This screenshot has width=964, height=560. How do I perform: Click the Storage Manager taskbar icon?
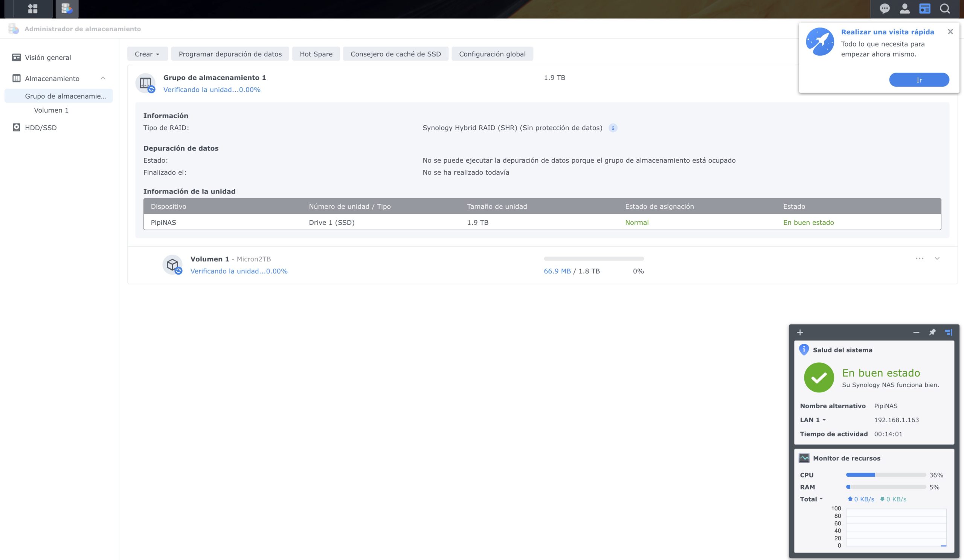pyautogui.click(x=67, y=9)
